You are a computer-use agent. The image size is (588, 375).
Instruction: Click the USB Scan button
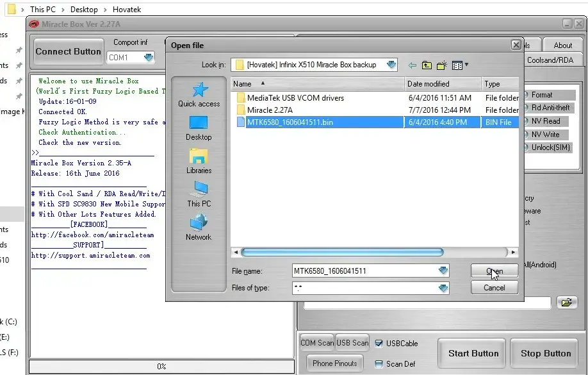pyautogui.click(x=352, y=343)
